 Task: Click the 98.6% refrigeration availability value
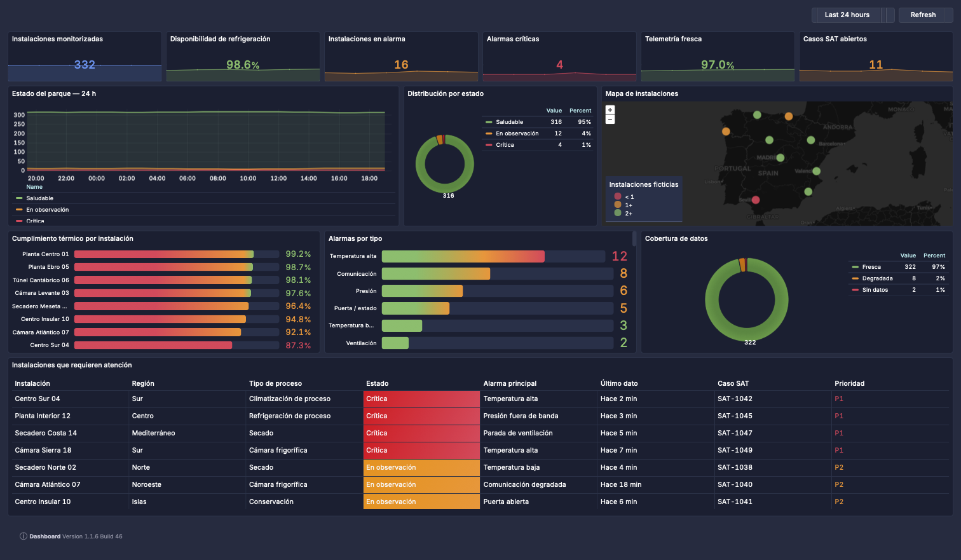tap(243, 65)
